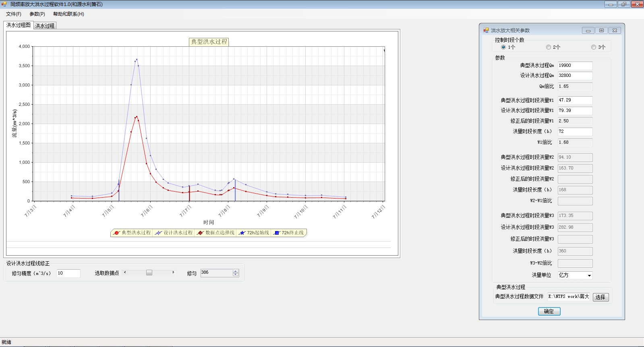This screenshot has height=347, width=644.
Task: Click the 典型洪水过程时段洪量W3 value 173.35
Action: pyautogui.click(x=575, y=216)
